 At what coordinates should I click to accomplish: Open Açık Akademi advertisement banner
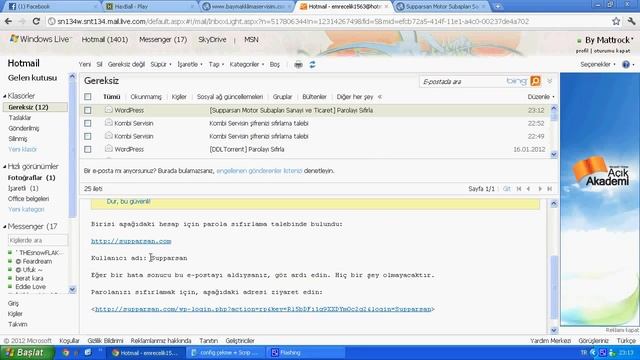(600, 199)
